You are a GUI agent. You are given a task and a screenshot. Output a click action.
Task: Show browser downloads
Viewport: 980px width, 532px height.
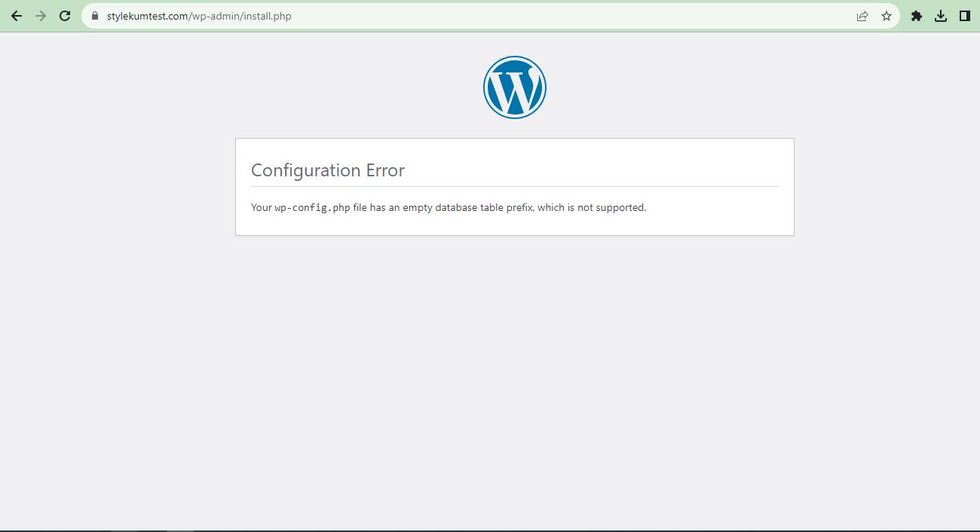coord(941,16)
